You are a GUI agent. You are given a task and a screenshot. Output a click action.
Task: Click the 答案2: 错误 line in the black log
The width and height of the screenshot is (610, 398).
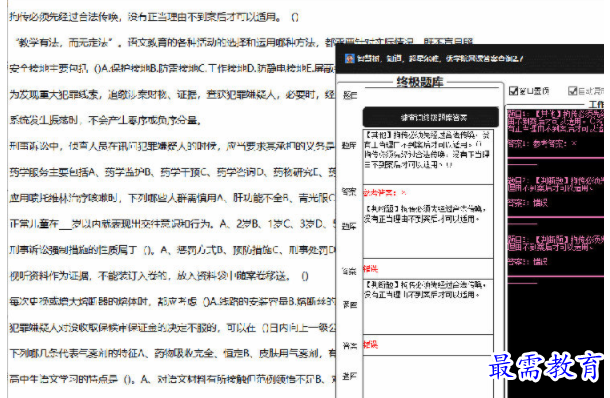[x=528, y=203]
